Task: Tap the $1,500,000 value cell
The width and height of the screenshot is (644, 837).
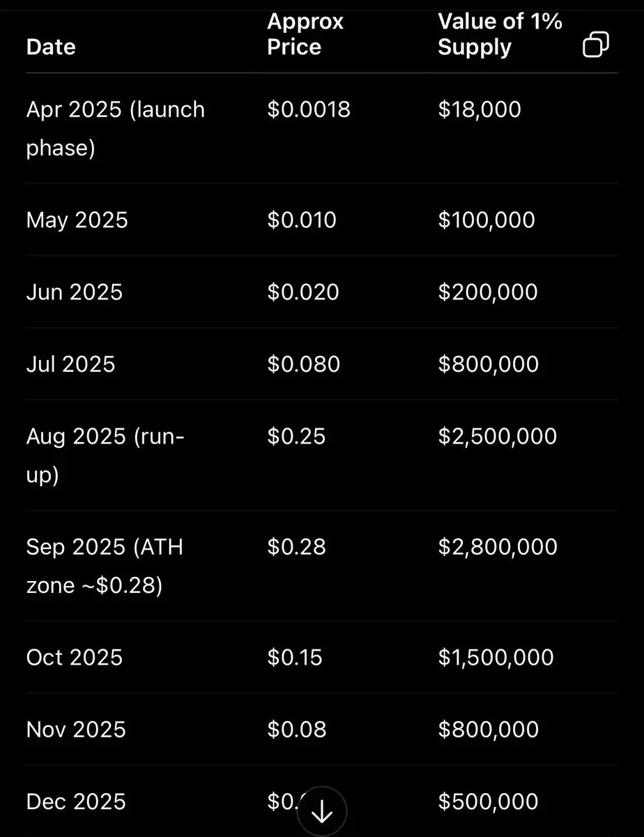Action: pos(496,657)
